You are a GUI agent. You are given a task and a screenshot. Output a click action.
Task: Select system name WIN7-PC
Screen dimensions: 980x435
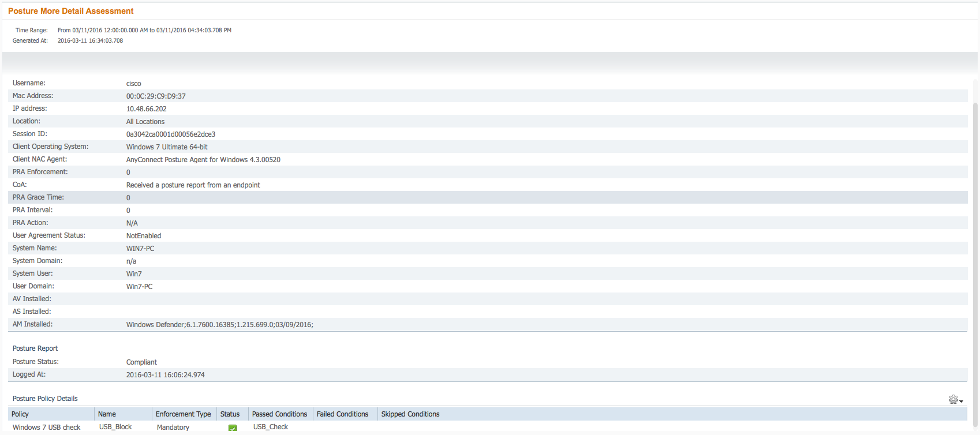point(140,249)
